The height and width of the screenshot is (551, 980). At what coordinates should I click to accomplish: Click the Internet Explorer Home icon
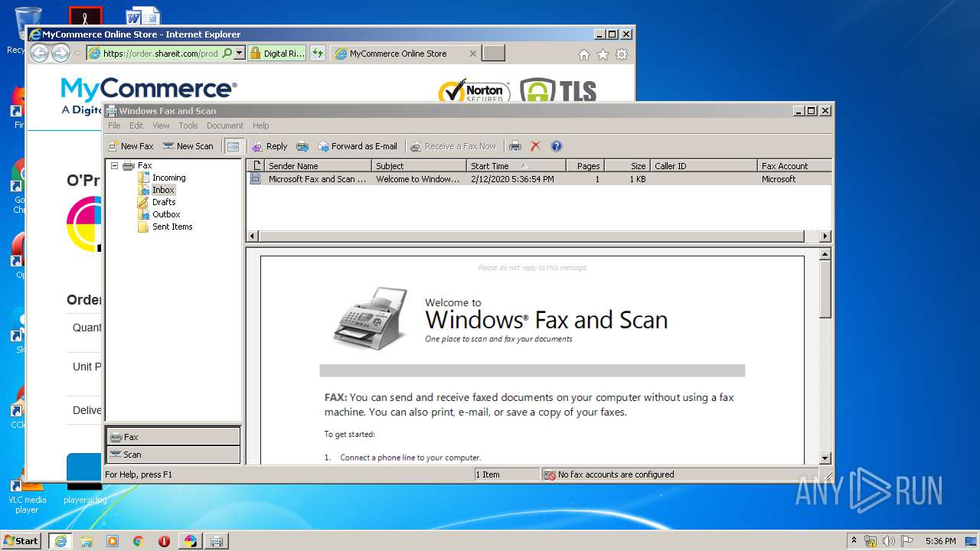[x=584, y=54]
